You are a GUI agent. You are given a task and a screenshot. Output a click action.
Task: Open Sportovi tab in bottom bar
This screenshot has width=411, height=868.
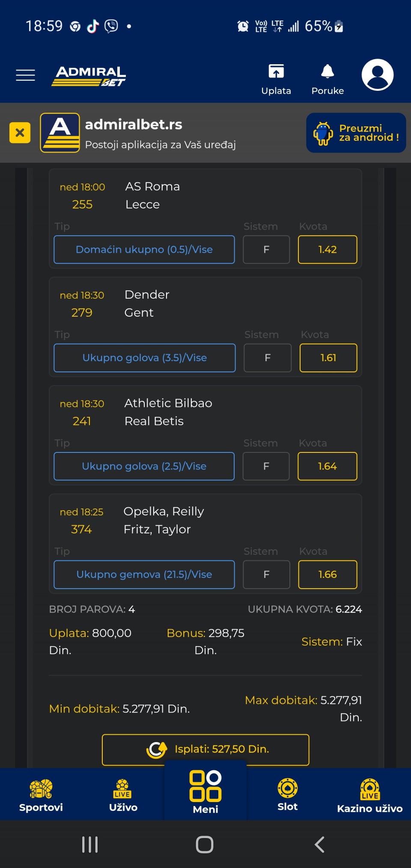[x=41, y=795]
